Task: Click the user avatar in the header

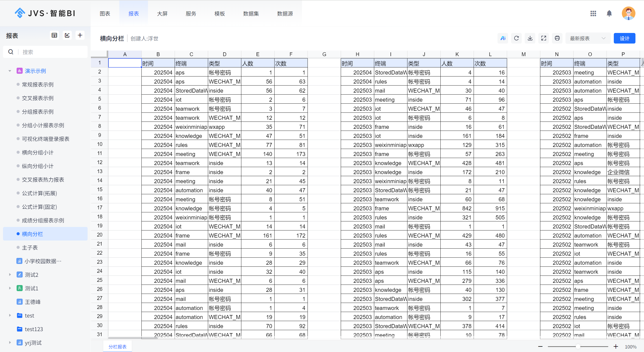Action: tap(628, 13)
